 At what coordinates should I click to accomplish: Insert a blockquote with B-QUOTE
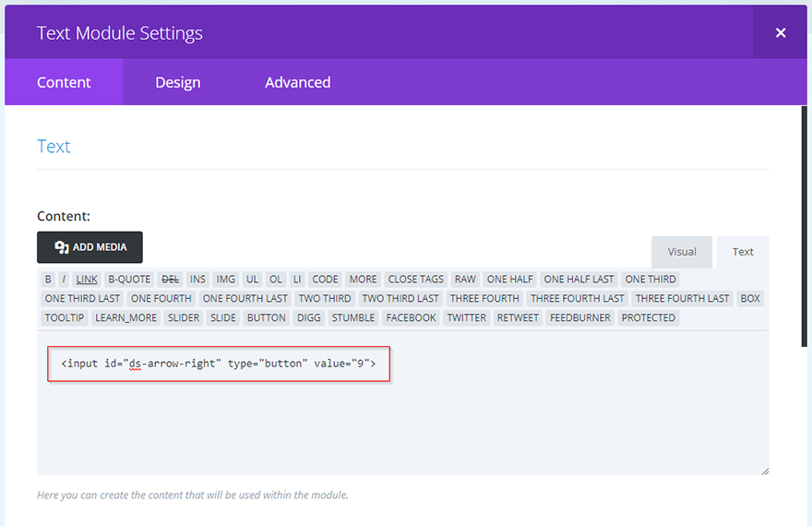pos(129,279)
